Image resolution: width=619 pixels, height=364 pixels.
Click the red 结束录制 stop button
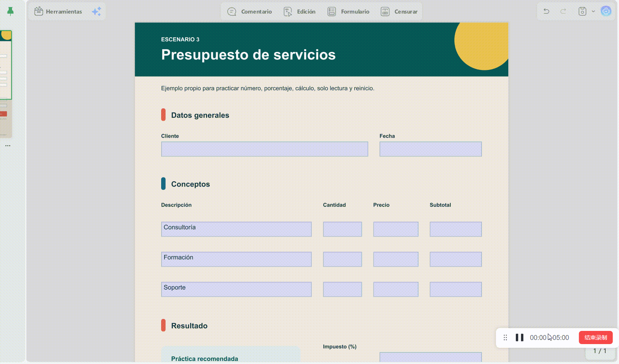[x=596, y=338]
